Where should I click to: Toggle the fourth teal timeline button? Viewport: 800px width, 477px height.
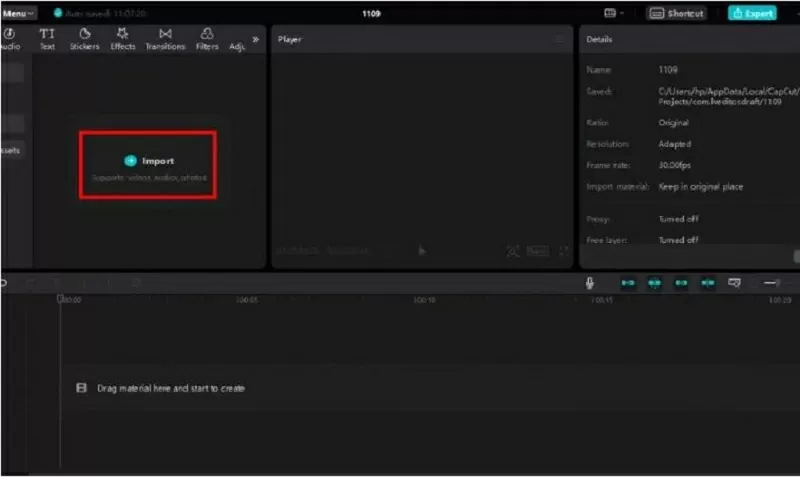708,283
